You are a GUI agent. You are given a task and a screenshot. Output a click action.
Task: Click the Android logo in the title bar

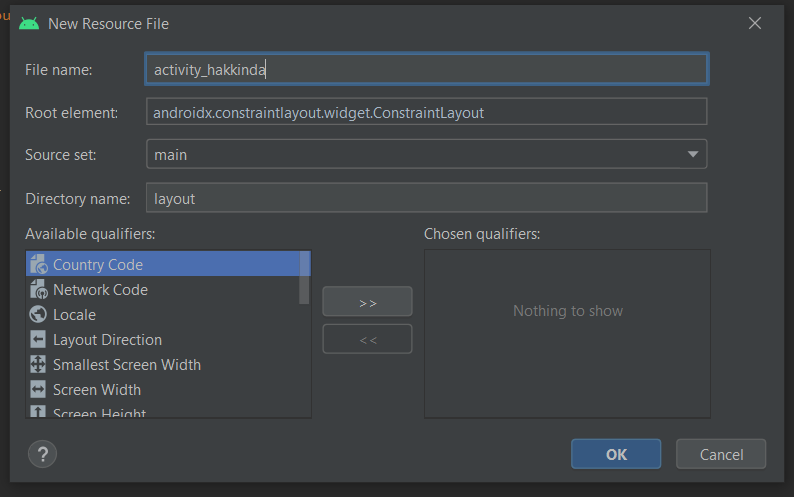pos(29,23)
